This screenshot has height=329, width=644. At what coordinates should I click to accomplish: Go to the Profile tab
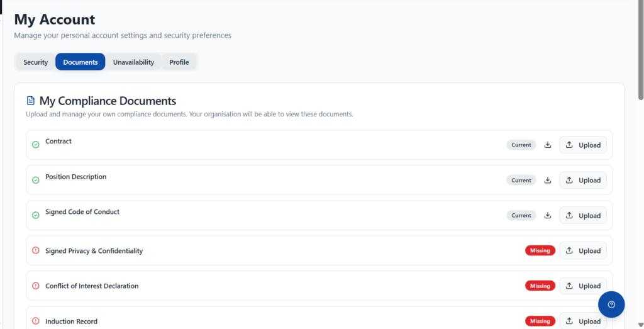[179, 62]
